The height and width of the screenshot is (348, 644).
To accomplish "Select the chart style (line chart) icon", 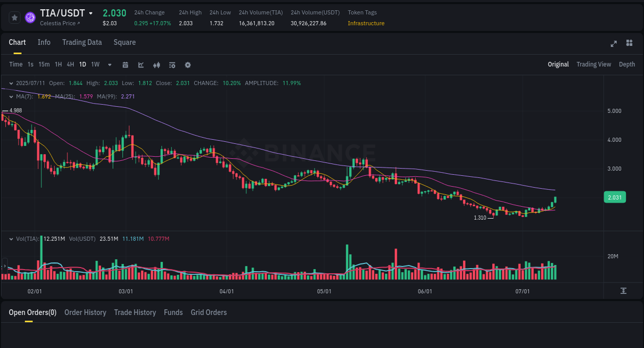I will pyautogui.click(x=140, y=64).
